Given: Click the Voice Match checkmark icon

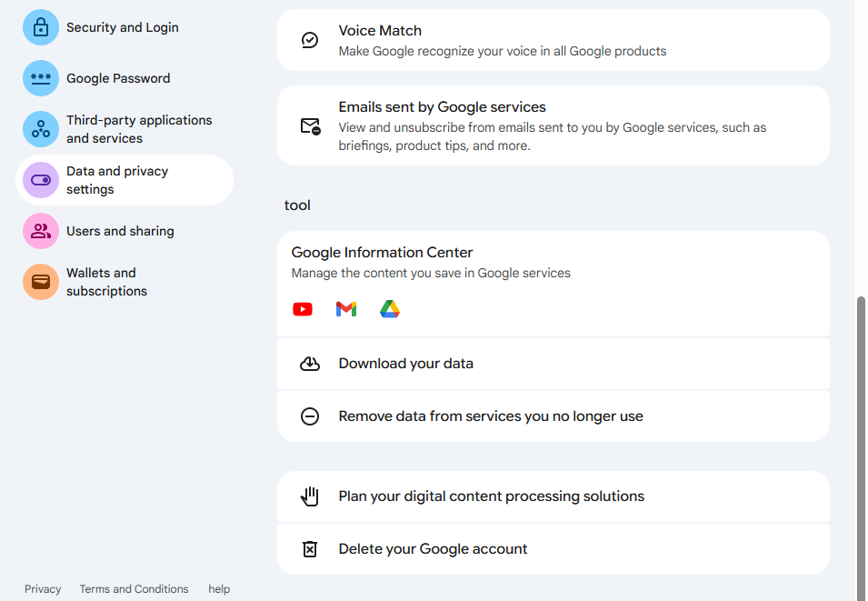Looking at the screenshot, I should tap(310, 40).
